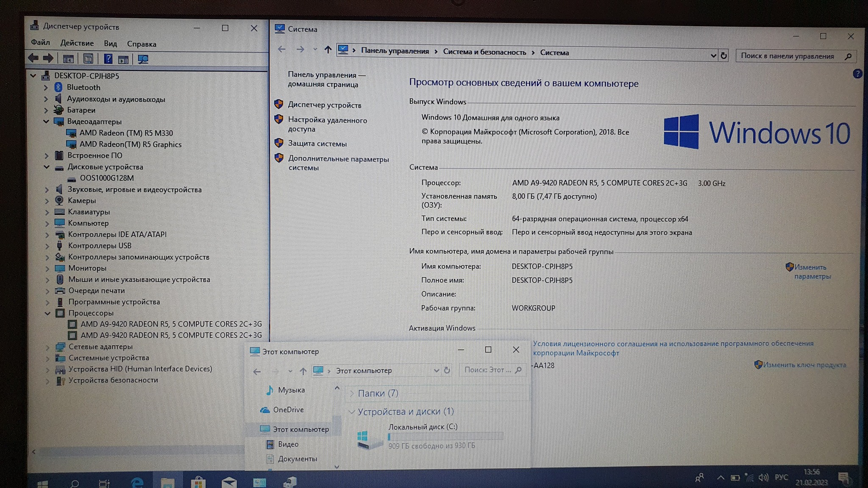
Task: Click scan for hardware changes monitor icon
Action: coord(143,59)
